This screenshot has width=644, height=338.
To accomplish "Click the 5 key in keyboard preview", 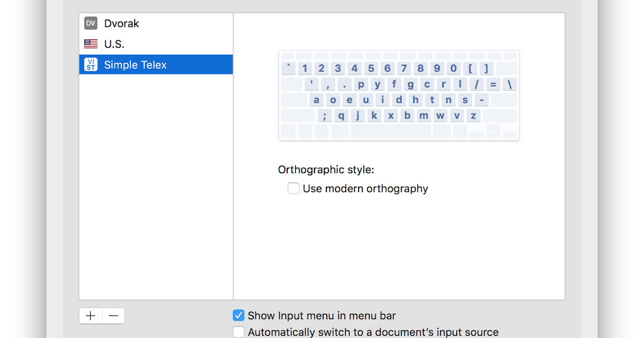I will [x=371, y=68].
